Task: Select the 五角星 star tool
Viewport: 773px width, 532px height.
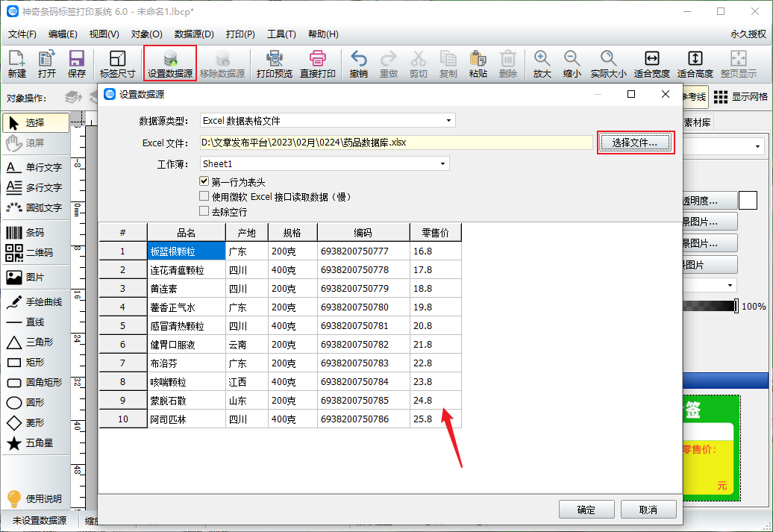Action: click(x=36, y=442)
